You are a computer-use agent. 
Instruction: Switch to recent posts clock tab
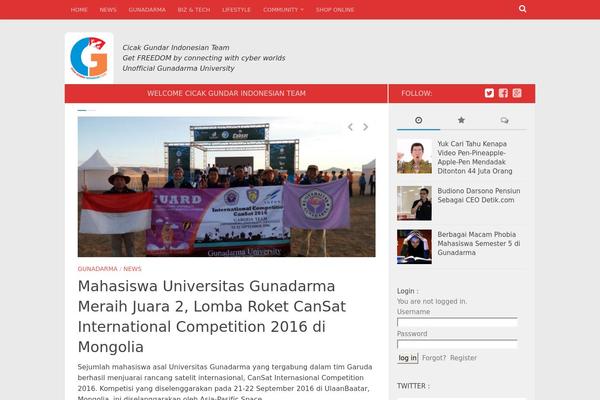pyautogui.click(x=419, y=120)
